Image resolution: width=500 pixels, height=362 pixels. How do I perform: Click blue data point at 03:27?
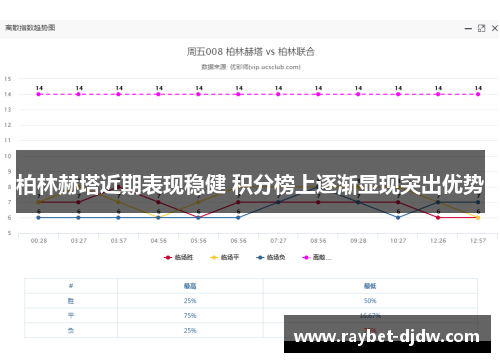point(78,218)
